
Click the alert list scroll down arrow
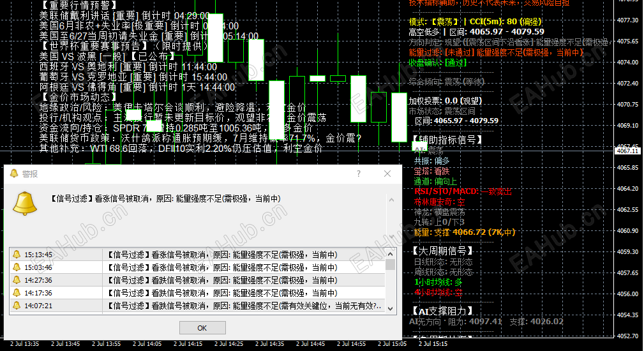click(391, 309)
